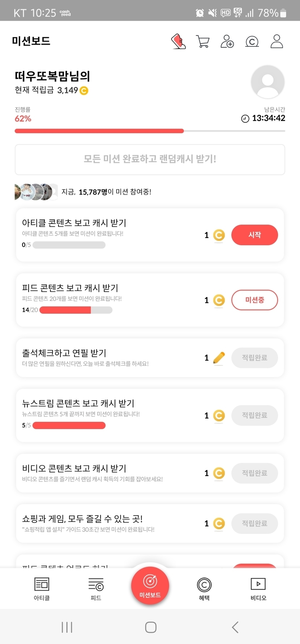Viewport: 300px width, 644px height.
Task: Open the 혜택 tab
Action: pos(204,589)
